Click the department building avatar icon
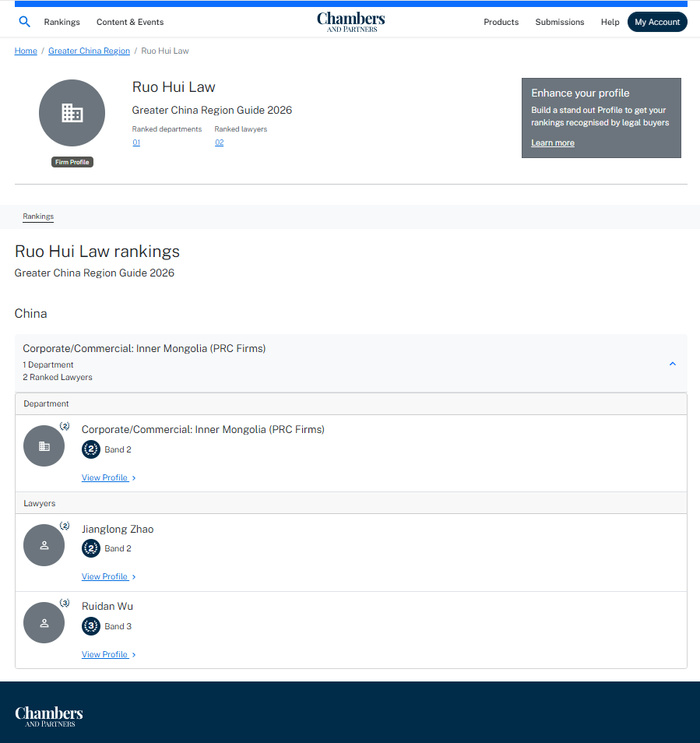This screenshot has height=743, width=700. point(44,446)
